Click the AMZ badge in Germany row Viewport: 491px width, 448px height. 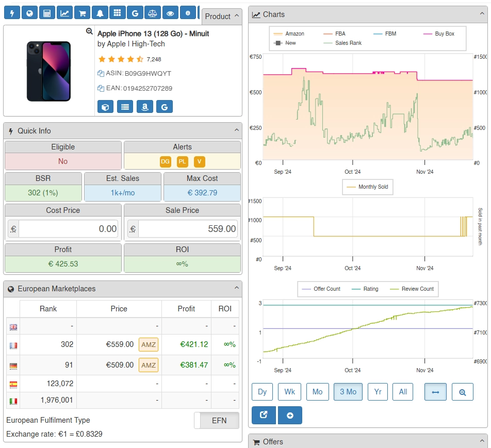coord(149,365)
